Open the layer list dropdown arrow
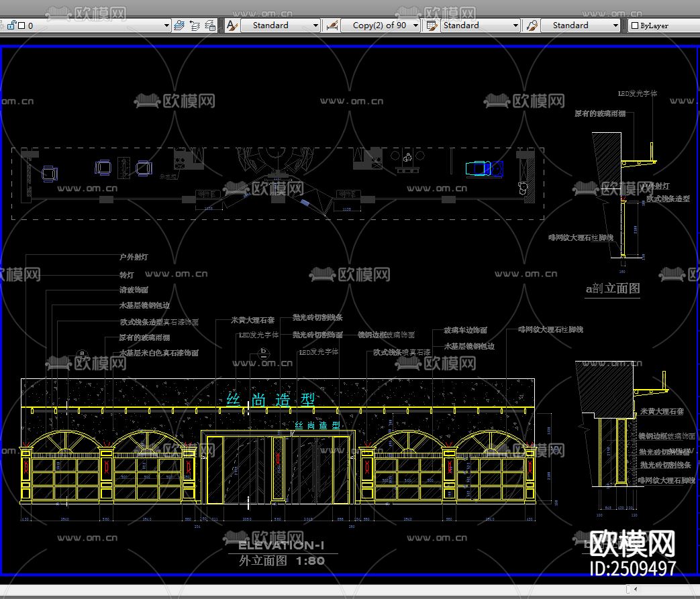The width and height of the screenshot is (700, 599). [166, 25]
